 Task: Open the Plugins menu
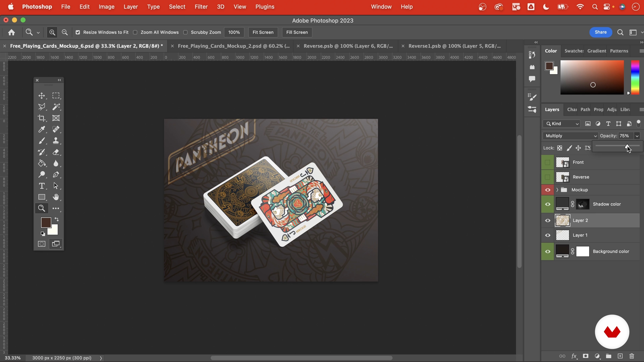265,7
